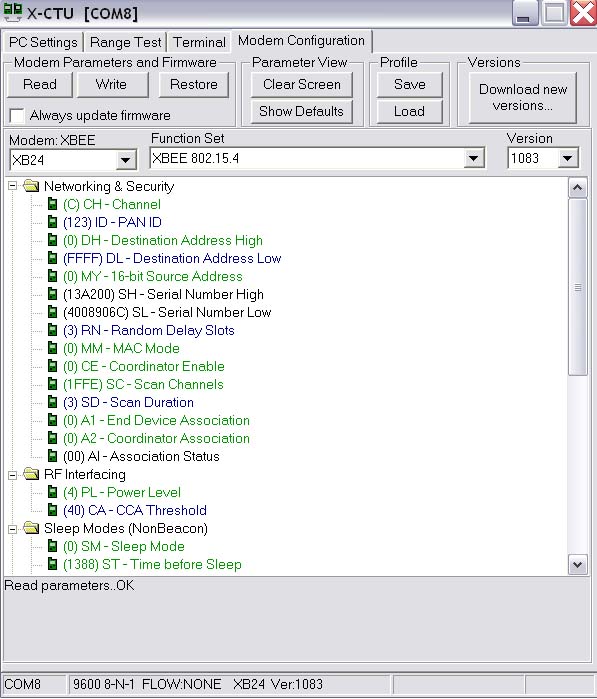Click the MY 16-bit Source Address icon
This screenshot has height=699, width=597.
click(53, 276)
